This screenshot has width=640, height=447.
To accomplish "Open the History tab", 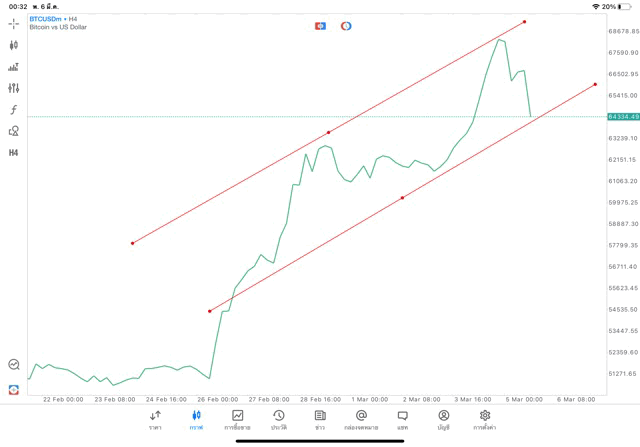I will 279,418.
